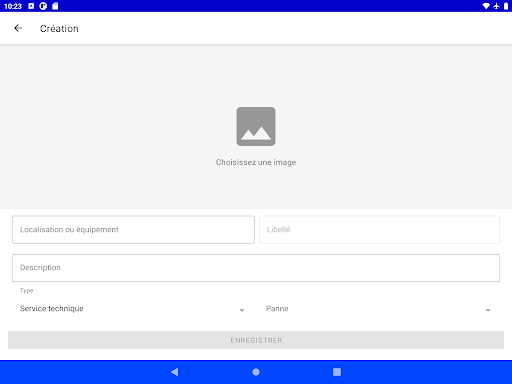Tap the image placeholder icon
Image resolution: width=512 pixels, height=384 pixels.
[x=256, y=126]
